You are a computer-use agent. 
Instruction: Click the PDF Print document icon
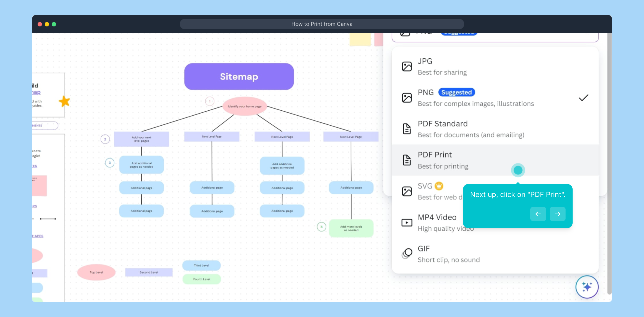407,160
